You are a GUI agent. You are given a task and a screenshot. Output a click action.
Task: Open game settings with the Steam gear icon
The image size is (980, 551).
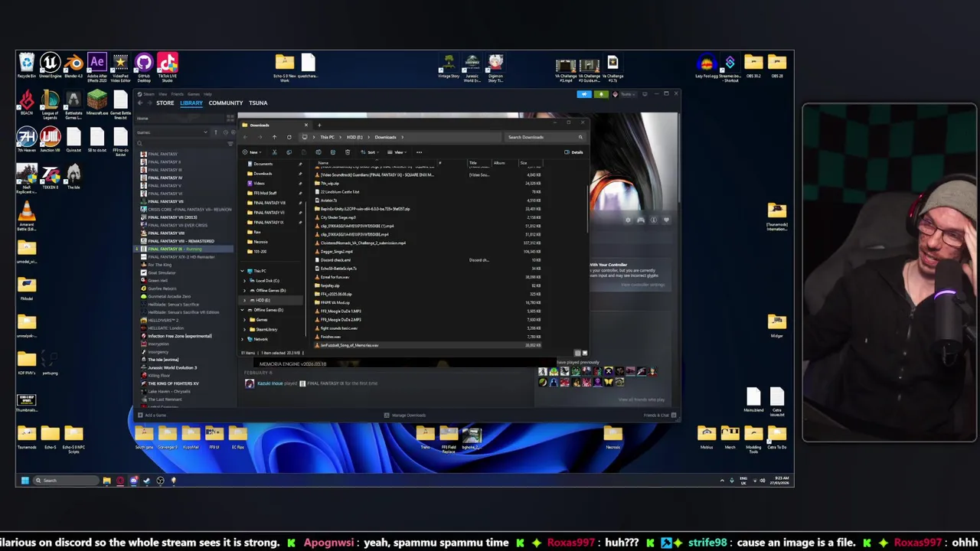pyautogui.click(x=629, y=220)
